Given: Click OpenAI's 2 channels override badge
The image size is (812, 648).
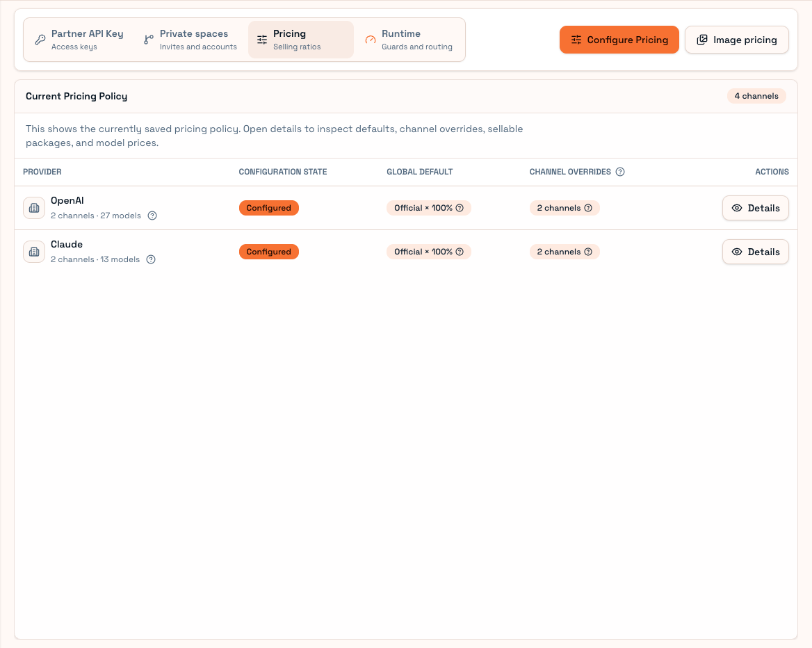Looking at the screenshot, I should pyautogui.click(x=565, y=208).
